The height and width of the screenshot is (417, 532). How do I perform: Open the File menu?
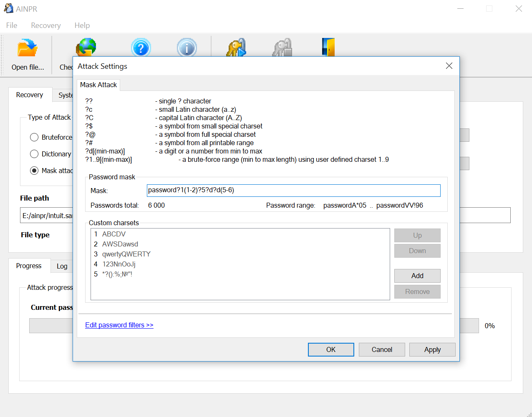click(x=11, y=25)
